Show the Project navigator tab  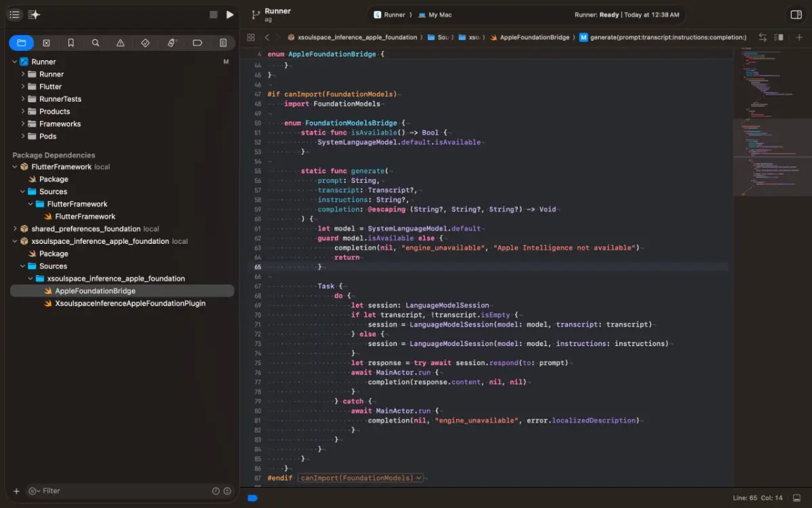pos(21,43)
